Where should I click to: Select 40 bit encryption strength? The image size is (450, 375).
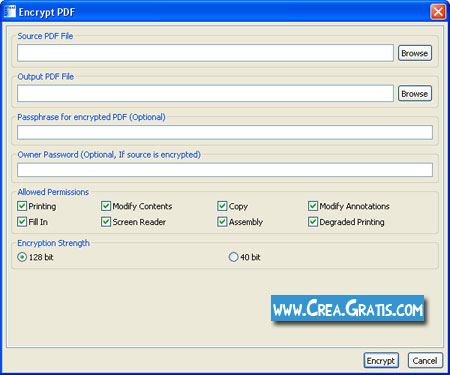tap(233, 257)
